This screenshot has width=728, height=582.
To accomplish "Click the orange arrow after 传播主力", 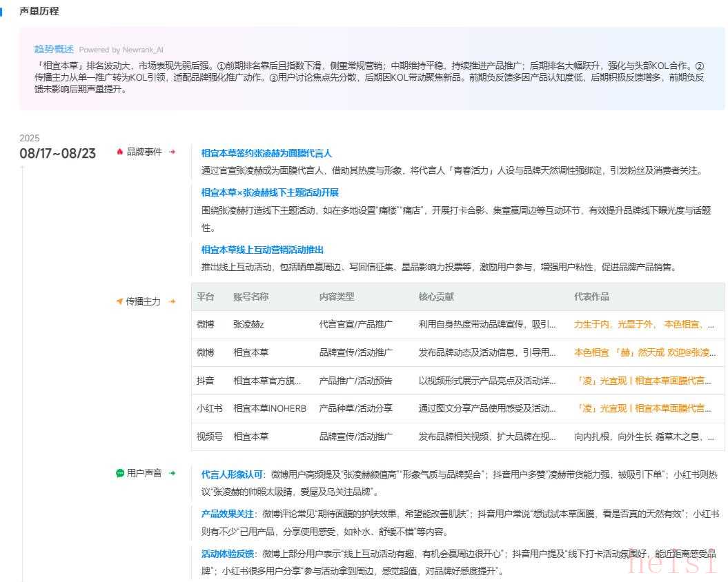I will [173, 301].
